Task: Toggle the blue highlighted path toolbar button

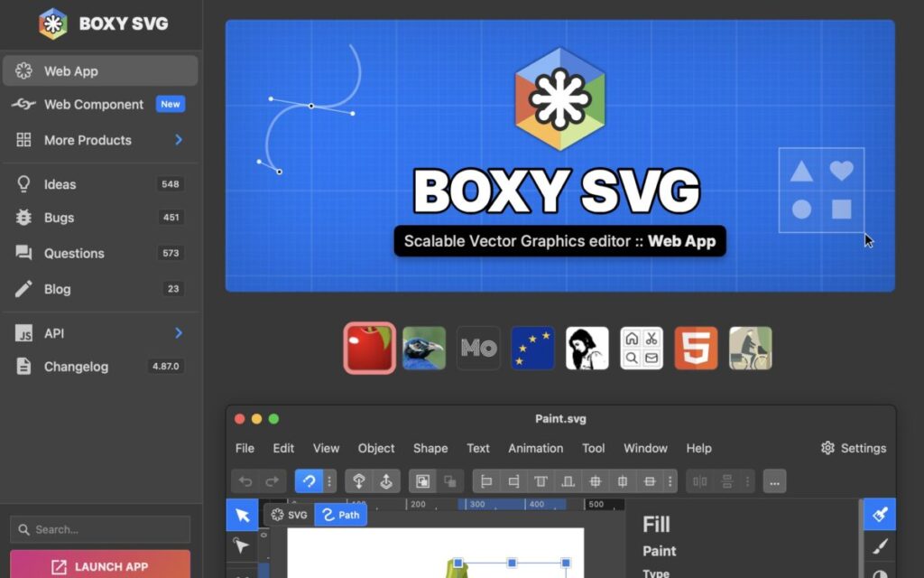Action: (x=309, y=481)
